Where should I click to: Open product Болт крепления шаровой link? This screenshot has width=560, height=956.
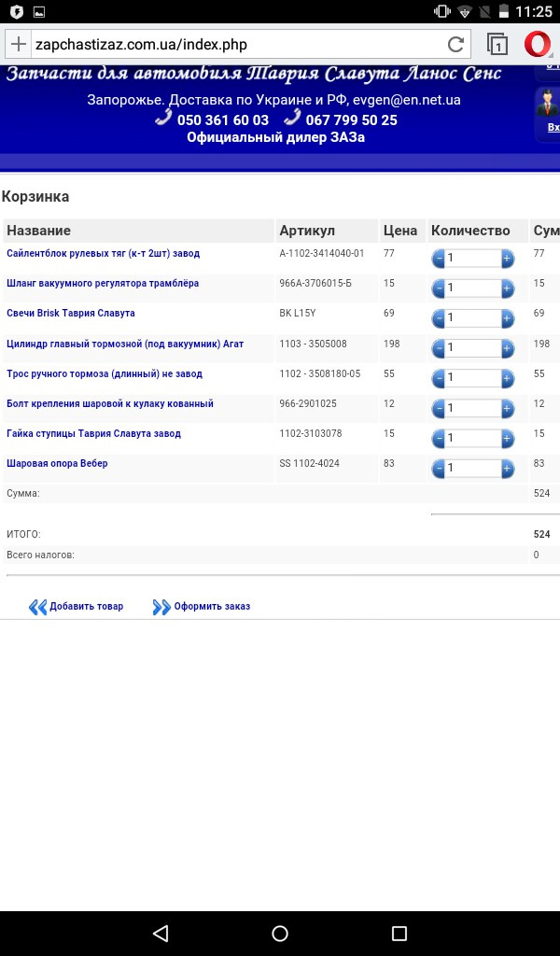click(x=110, y=403)
